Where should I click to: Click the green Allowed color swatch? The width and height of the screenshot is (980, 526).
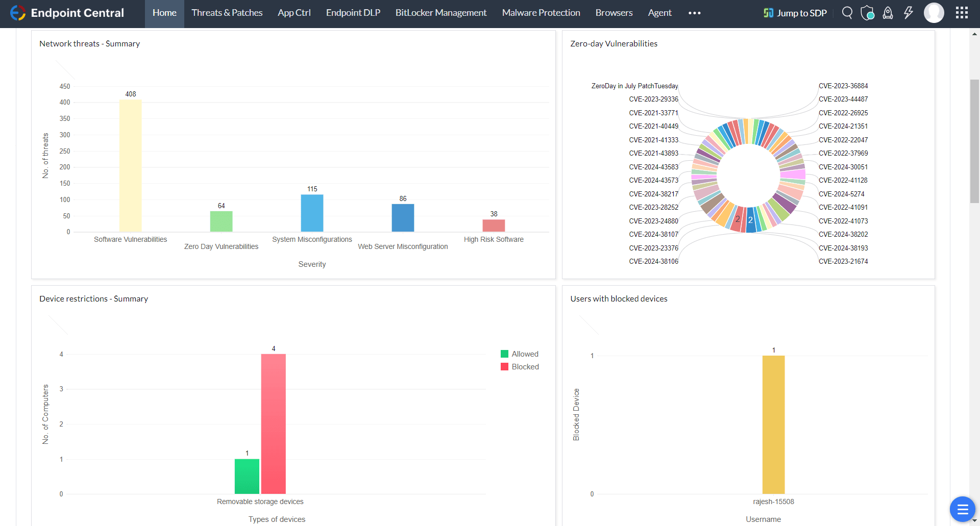pyautogui.click(x=505, y=354)
